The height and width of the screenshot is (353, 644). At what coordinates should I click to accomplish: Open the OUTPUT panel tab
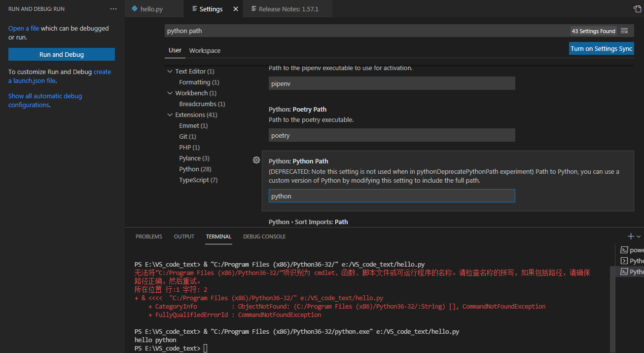pyautogui.click(x=184, y=236)
